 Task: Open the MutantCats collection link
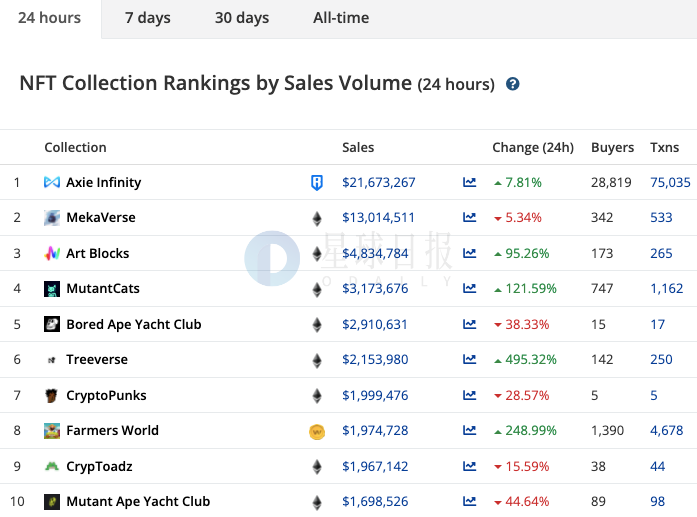pos(103,289)
